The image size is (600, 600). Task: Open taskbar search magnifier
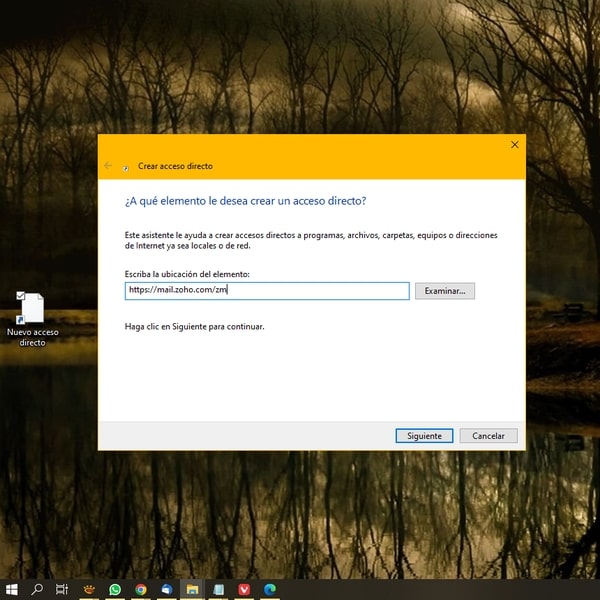[x=37, y=589]
